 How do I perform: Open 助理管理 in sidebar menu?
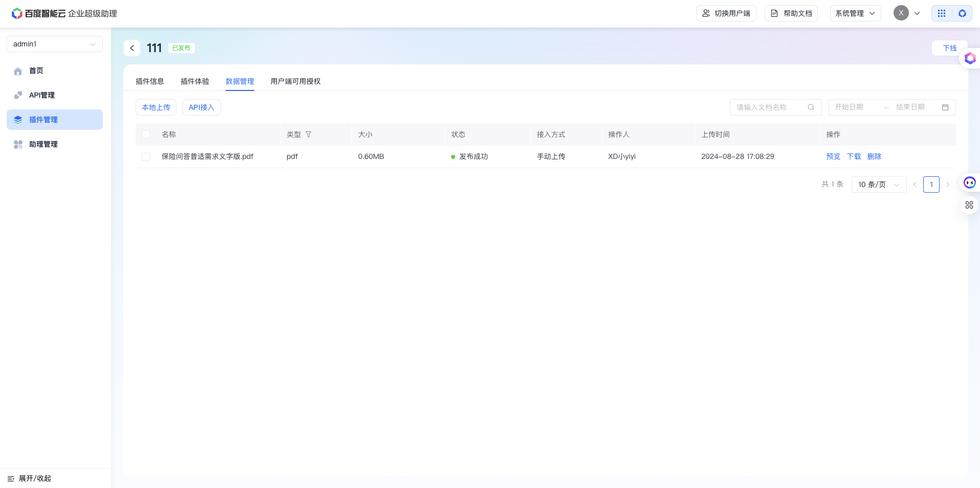coord(55,144)
